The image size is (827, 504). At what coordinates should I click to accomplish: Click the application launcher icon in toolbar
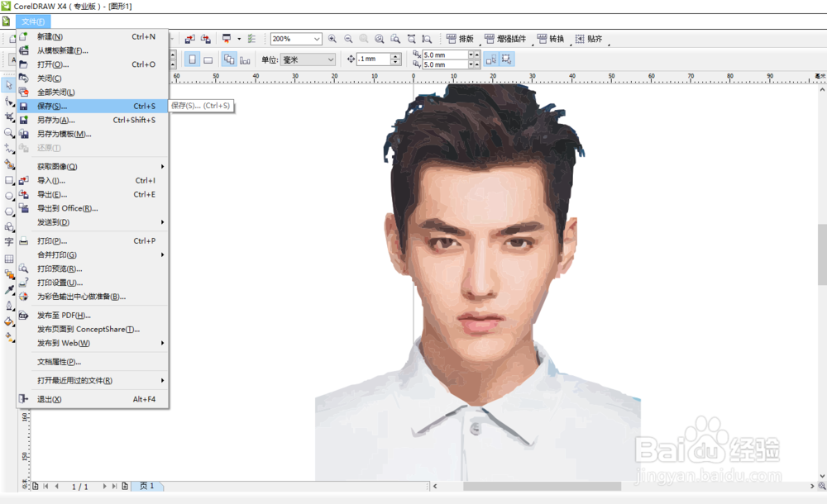(x=227, y=39)
